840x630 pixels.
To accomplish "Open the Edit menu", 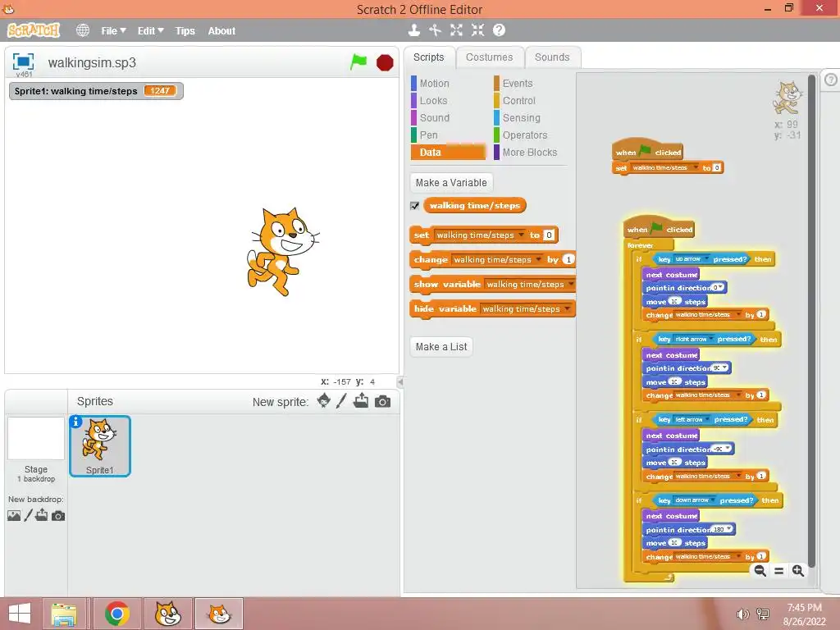I will [151, 31].
